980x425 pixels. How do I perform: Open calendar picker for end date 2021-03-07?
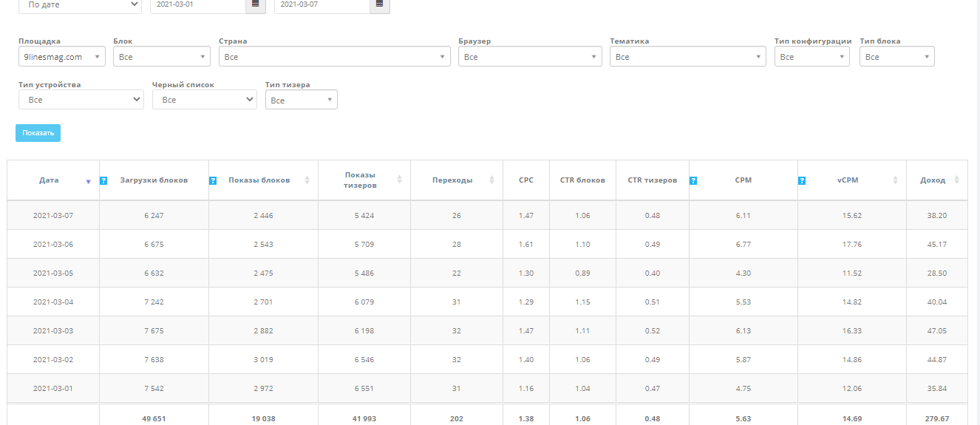(380, 4)
